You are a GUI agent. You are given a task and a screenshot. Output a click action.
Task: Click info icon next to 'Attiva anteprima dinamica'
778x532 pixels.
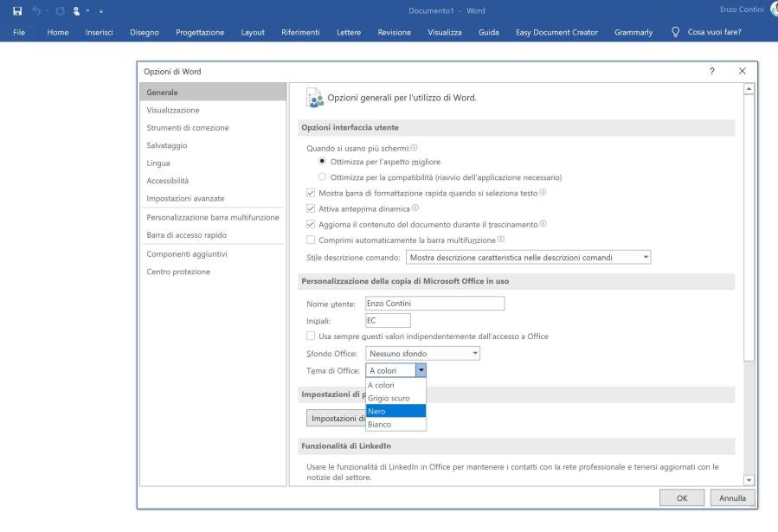coord(415,208)
